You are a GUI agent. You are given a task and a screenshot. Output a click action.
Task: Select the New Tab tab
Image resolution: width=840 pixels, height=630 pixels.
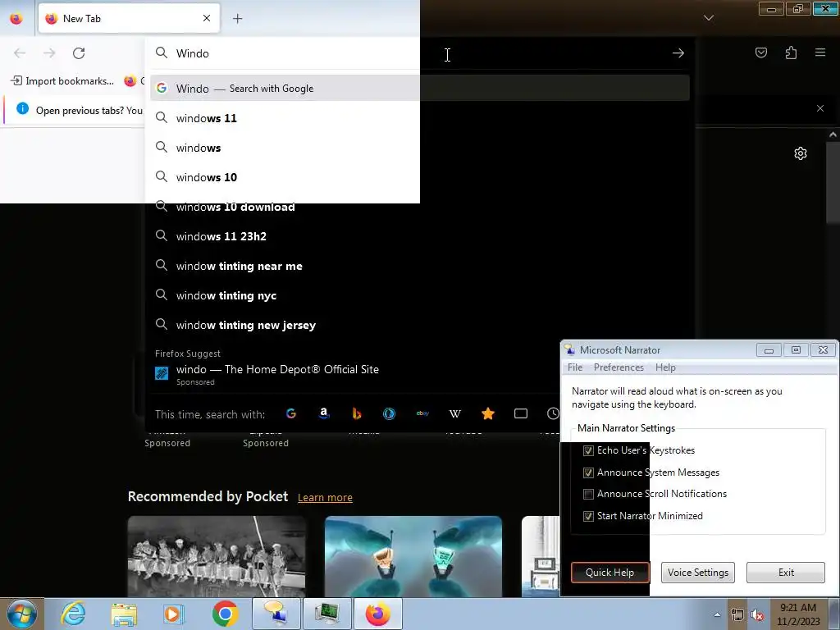(x=129, y=19)
